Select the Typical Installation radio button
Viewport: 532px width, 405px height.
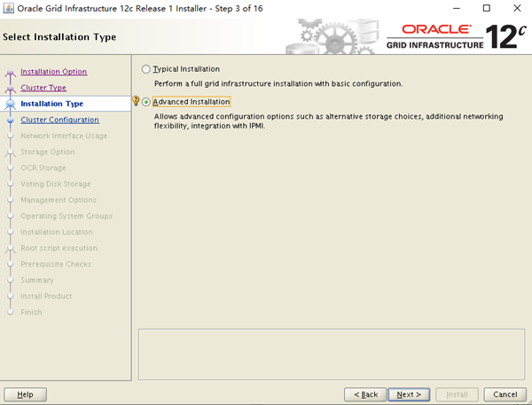point(146,69)
